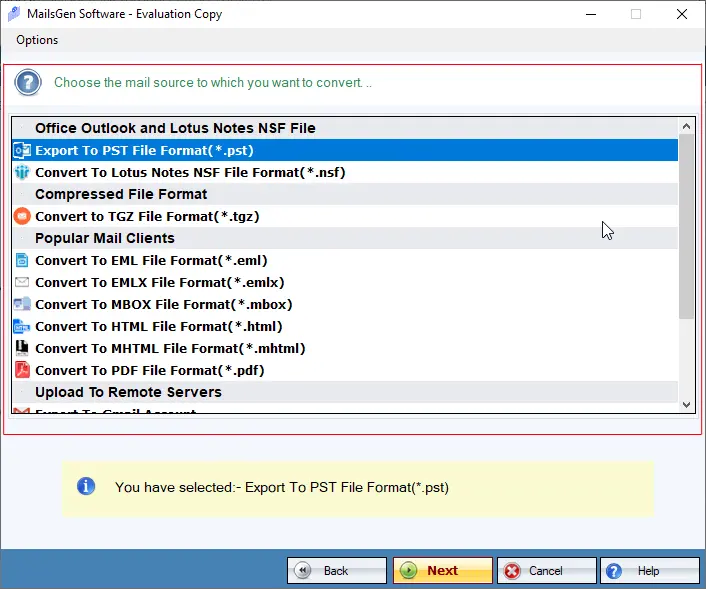Screen dimensions: 706x589
Task: Close the MailsGen Software window
Action: point(682,14)
